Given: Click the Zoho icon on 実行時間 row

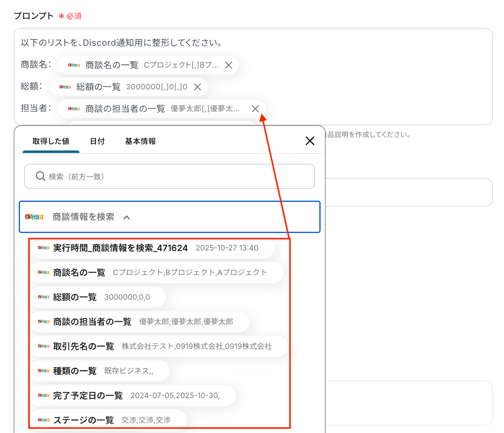Looking at the screenshot, I should coord(43,248).
